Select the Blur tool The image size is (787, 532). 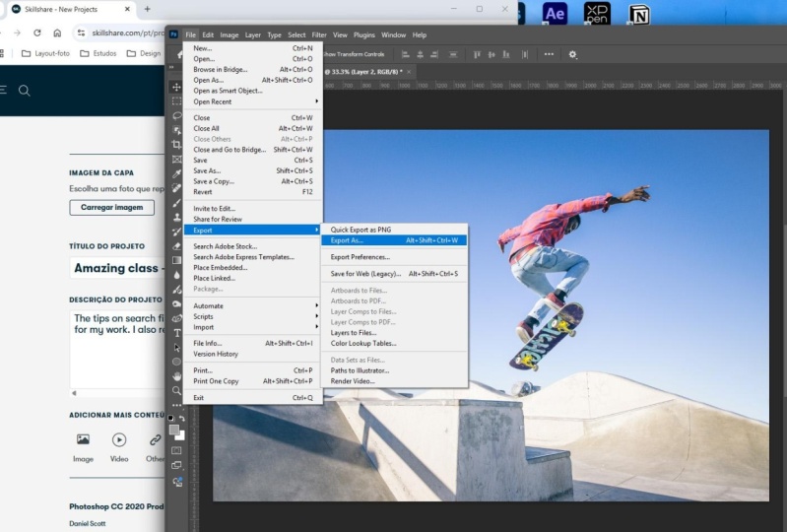point(176,275)
